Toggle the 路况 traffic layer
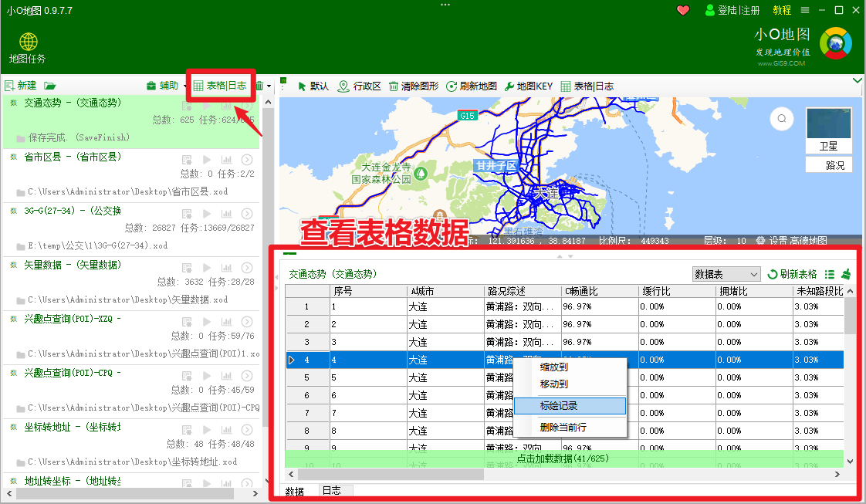 828,165
